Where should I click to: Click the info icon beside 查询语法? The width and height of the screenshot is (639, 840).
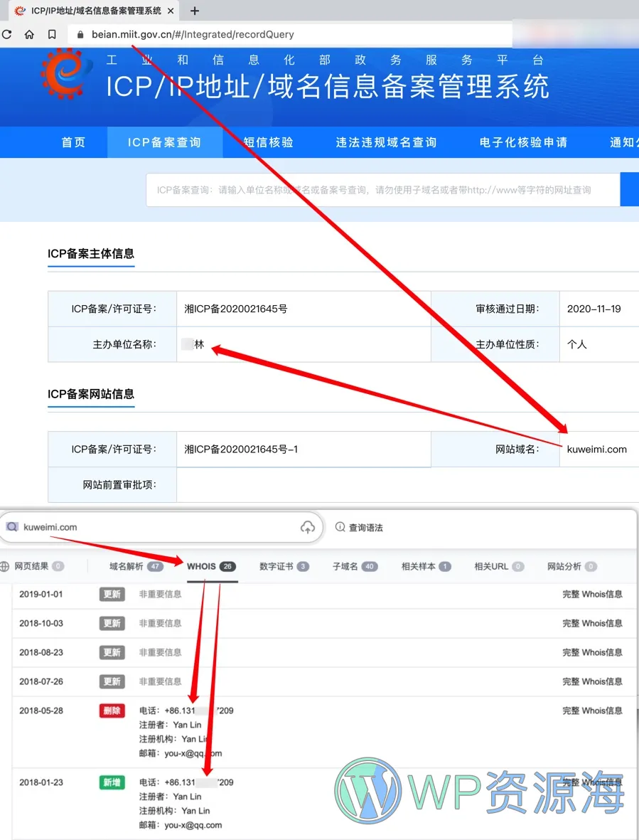pyautogui.click(x=340, y=527)
